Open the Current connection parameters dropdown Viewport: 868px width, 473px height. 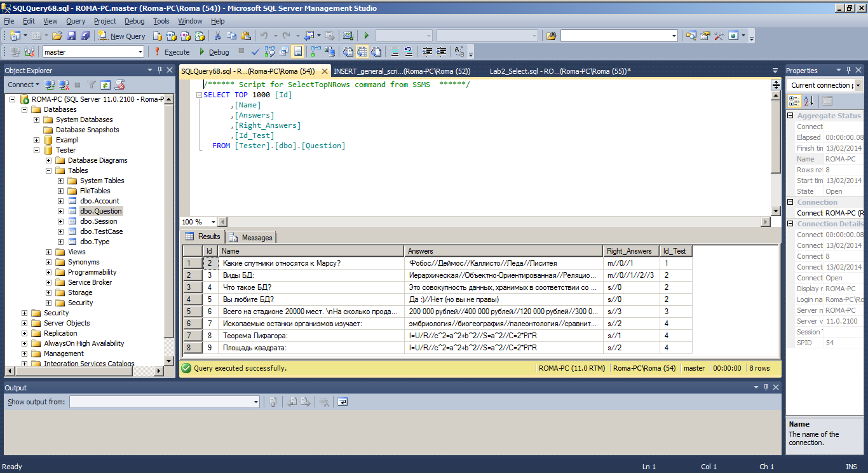pos(825,85)
